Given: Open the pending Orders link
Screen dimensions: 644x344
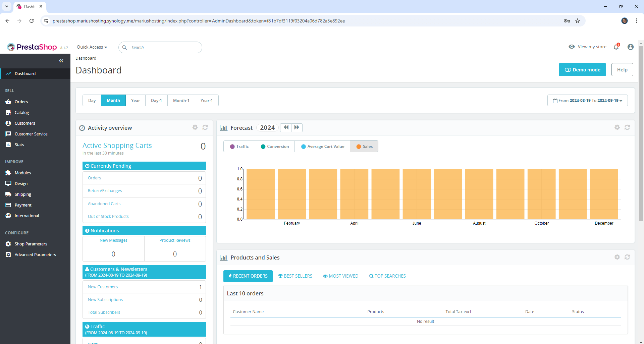Looking at the screenshot, I should pyautogui.click(x=95, y=178).
